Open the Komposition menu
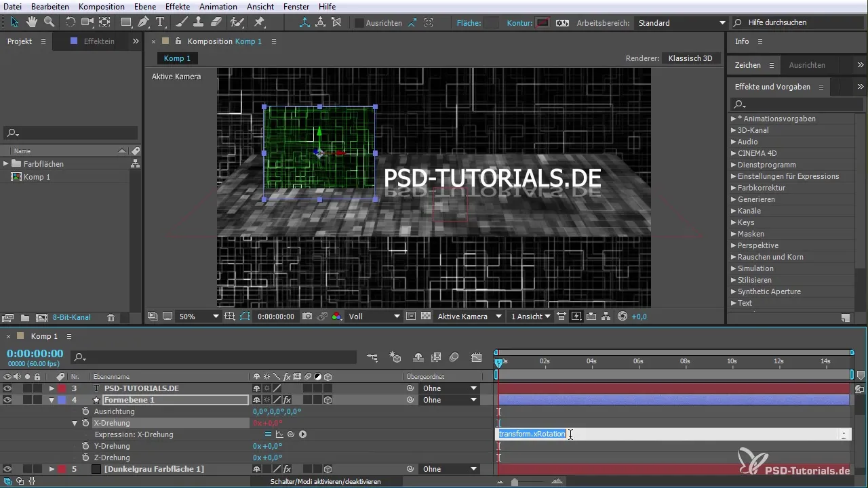Screen dimensions: 868x488 [x=102, y=6]
